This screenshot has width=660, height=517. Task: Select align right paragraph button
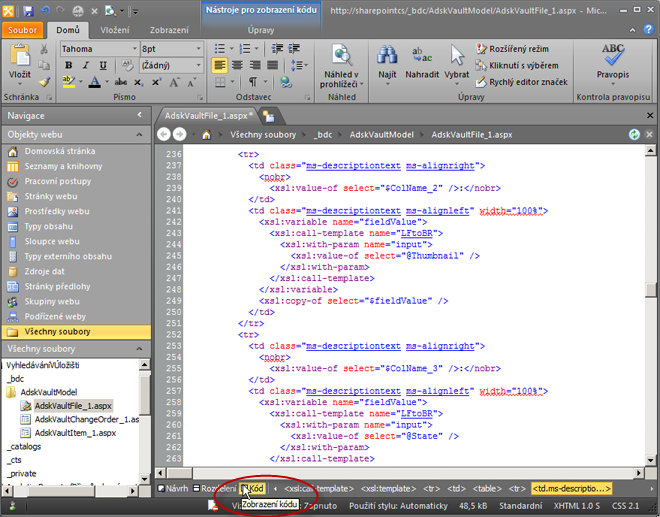click(x=255, y=65)
